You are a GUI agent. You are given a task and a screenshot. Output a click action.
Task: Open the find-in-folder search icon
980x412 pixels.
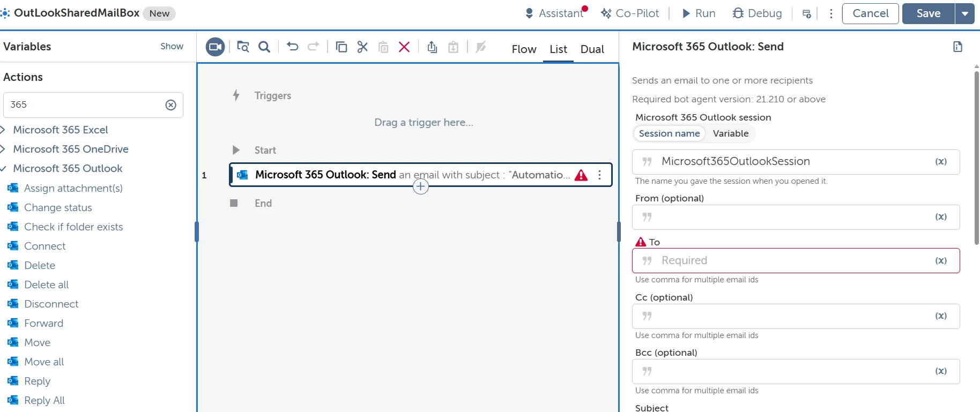tap(243, 47)
